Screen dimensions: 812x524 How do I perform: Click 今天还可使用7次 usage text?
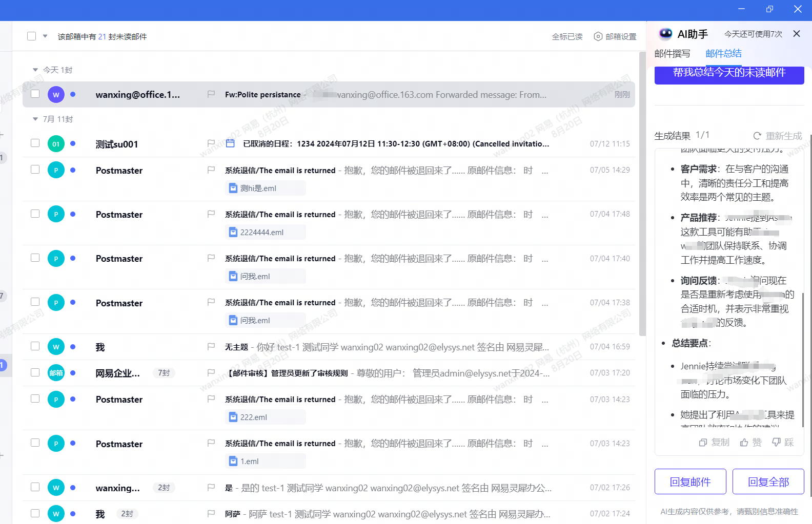[753, 34]
